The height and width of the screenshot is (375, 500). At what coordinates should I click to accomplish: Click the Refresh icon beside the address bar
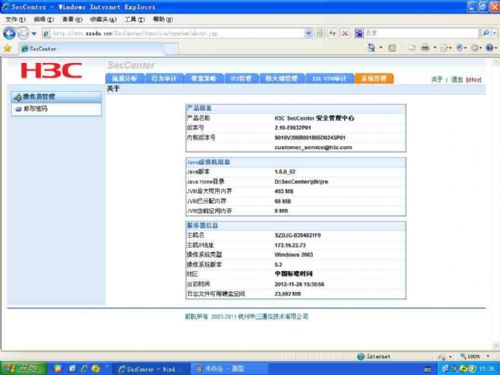pyautogui.click(x=332, y=33)
